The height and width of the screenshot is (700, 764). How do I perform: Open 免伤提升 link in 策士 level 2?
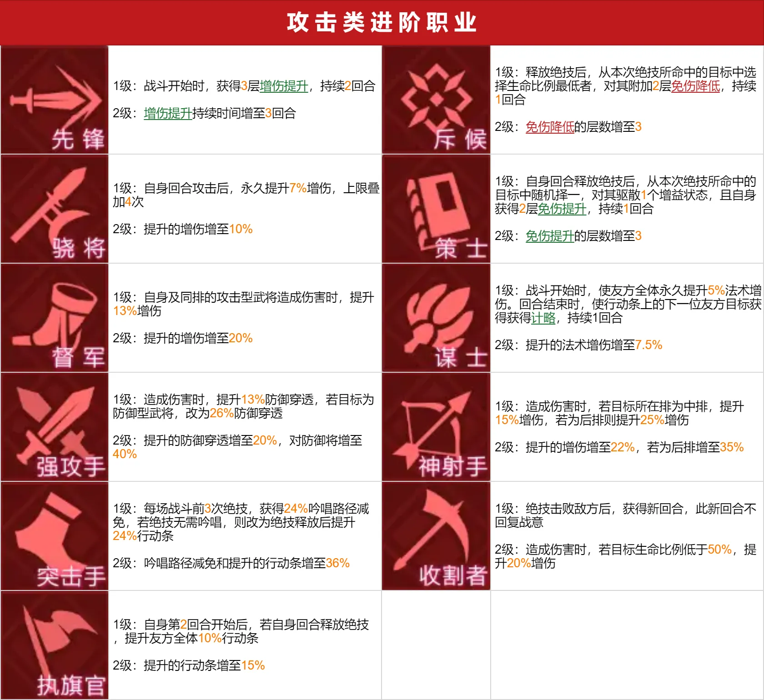coord(550,236)
